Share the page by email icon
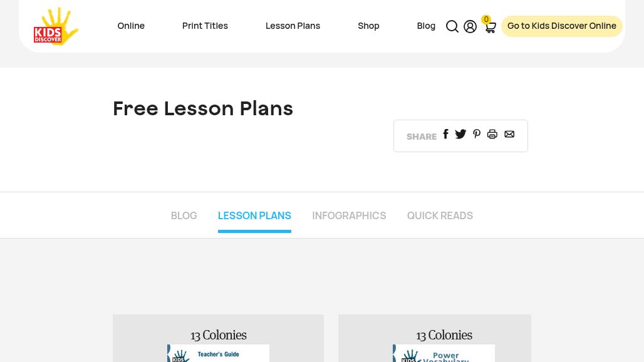 (x=509, y=134)
